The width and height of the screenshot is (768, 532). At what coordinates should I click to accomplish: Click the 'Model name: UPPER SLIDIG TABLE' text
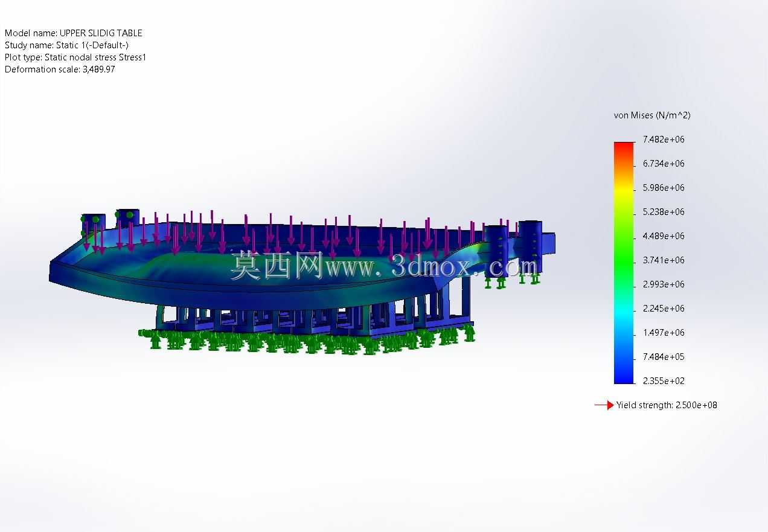click(74, 33)
